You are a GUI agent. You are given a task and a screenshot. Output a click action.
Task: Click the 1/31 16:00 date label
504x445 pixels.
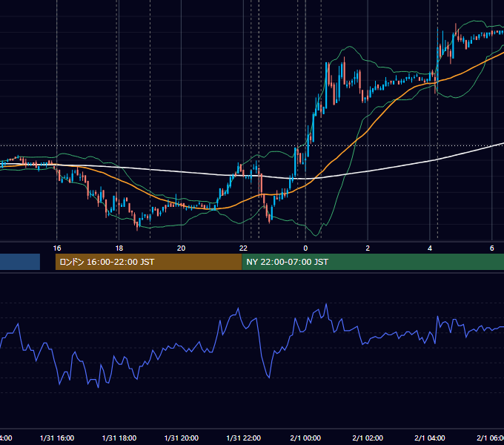pos(57,438)
